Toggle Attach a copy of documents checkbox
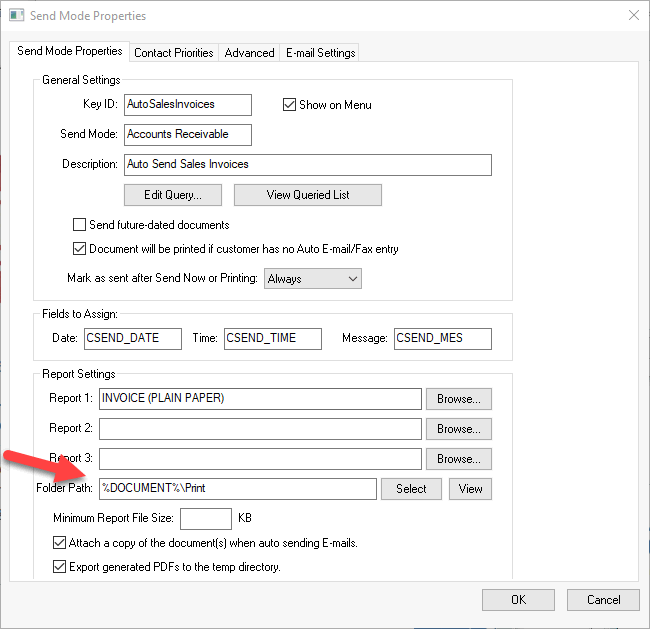Image resolution: width=650 pixels, height=629 pixels. (x=59, y=543)
